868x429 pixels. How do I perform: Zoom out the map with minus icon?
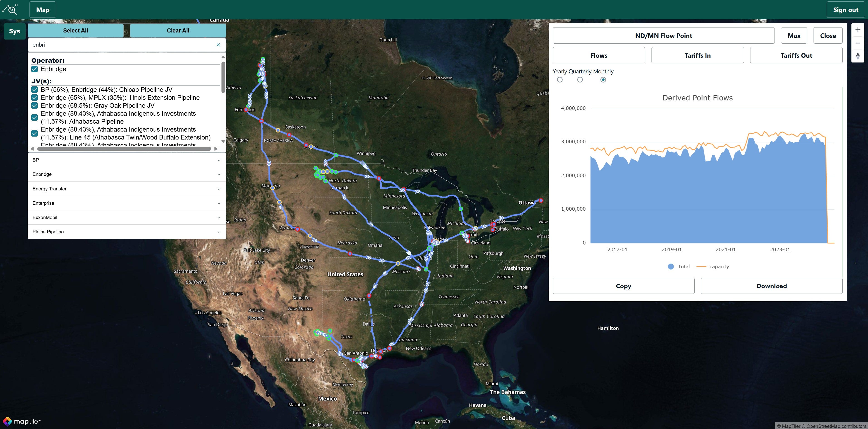point(858,43)
